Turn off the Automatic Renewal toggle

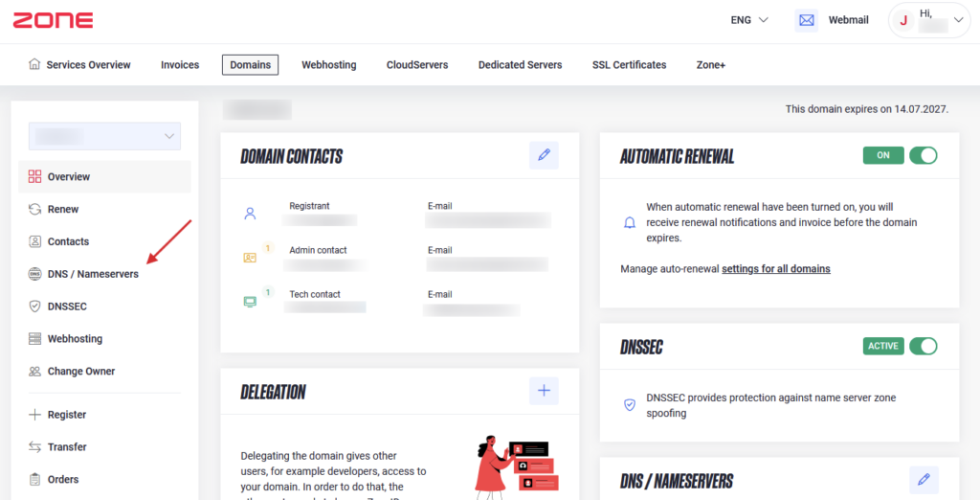click(x=923, y=155)
